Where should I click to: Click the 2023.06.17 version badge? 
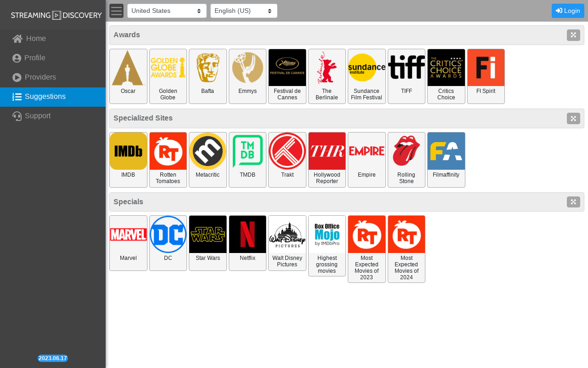tap(53, 358)
